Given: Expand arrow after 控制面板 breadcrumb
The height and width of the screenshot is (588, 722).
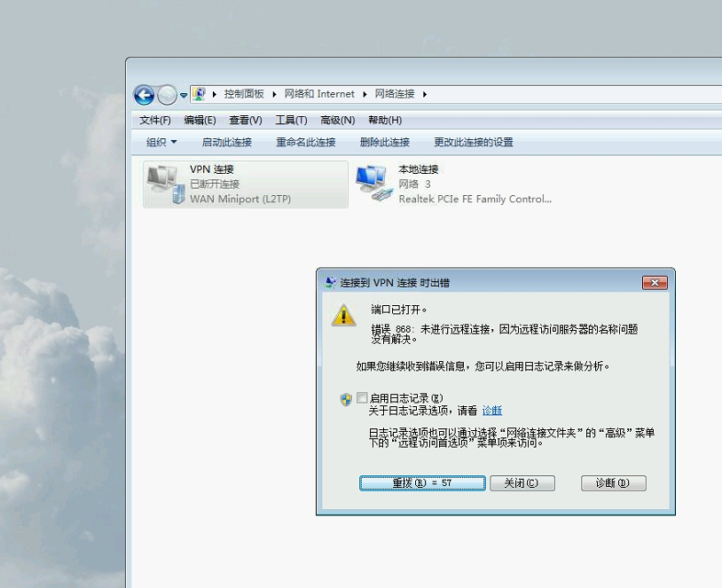Looking at the screenshot, I should (274, 94).
